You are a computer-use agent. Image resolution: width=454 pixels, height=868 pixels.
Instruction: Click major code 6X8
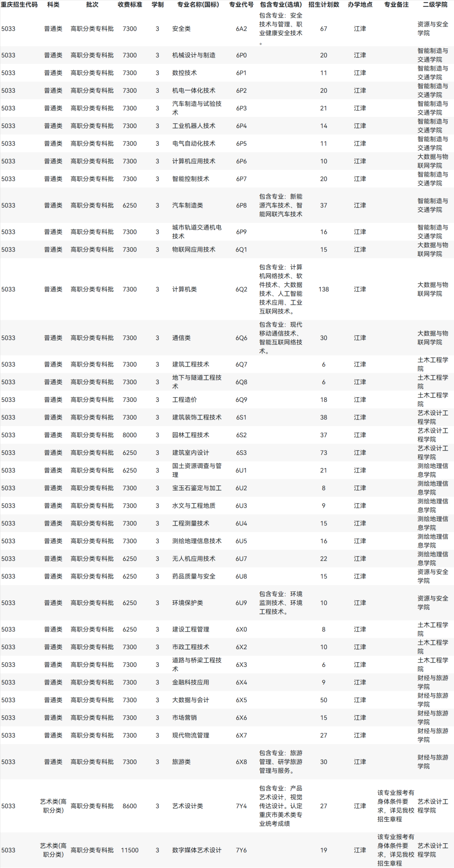point(241,761)
